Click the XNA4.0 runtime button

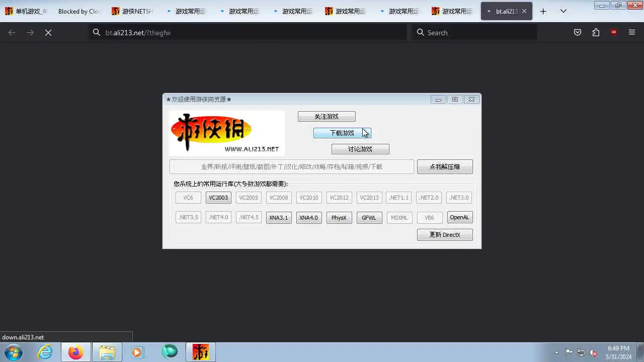309,218
